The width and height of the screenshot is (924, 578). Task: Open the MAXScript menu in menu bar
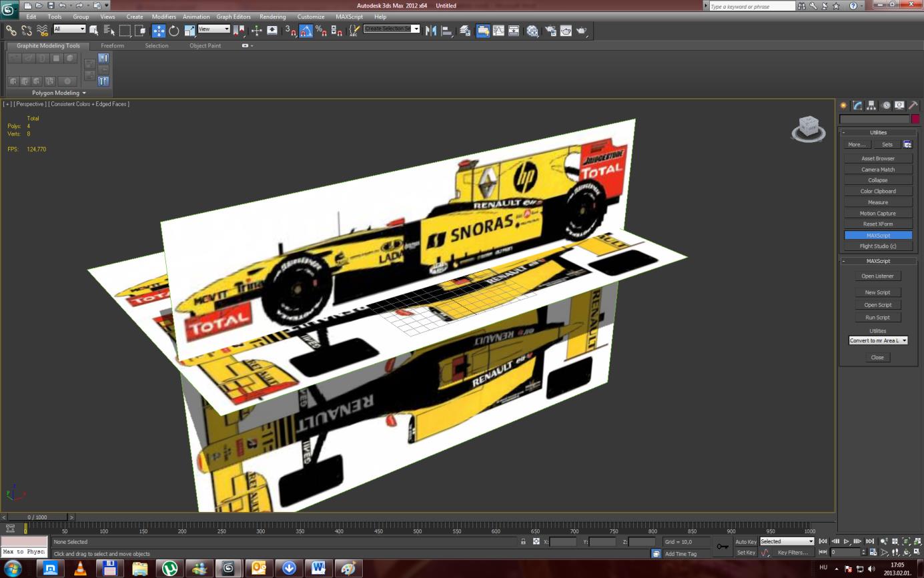click(x=350, y=17)
